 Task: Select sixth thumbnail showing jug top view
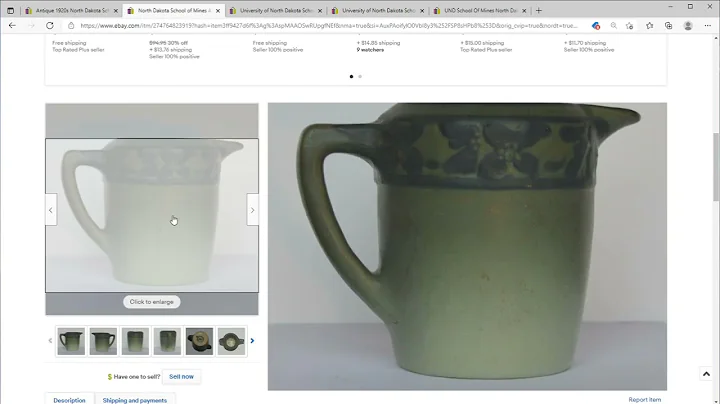click(231, 341)
